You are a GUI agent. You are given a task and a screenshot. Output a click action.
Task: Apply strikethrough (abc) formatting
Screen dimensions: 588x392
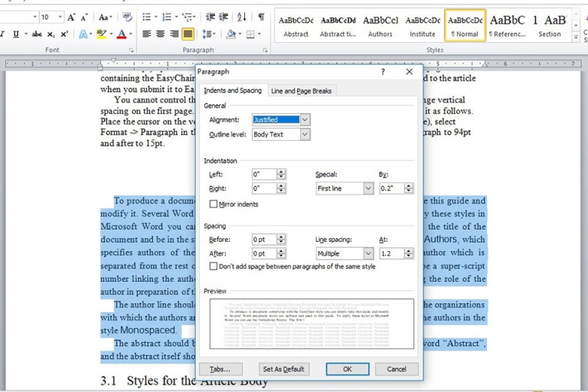(x=37, y=34)
